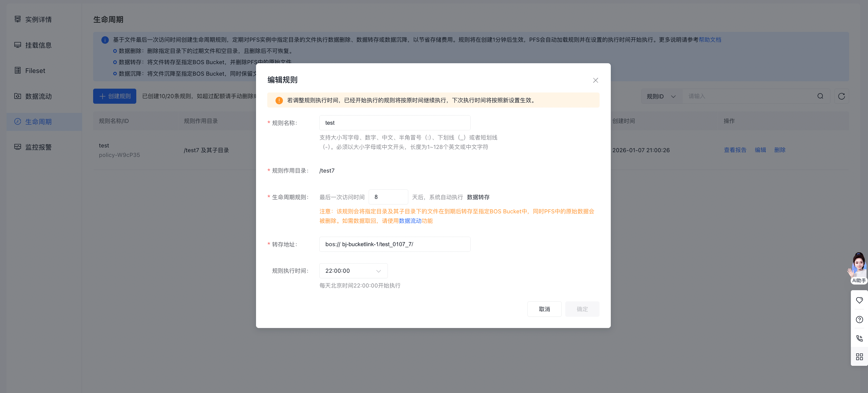The width and height of the screenshot is (868, 393).
Task: Open the 帮助文档 link
Action: 710,40
